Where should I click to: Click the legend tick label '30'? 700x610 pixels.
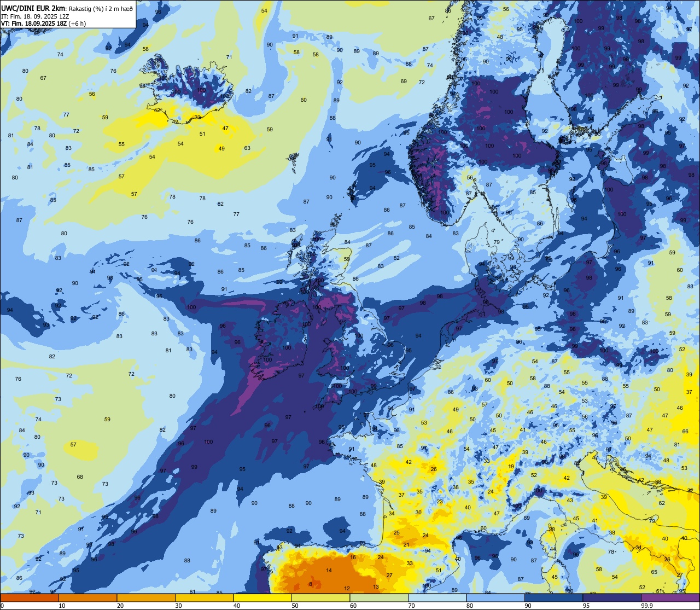[178, 606]
